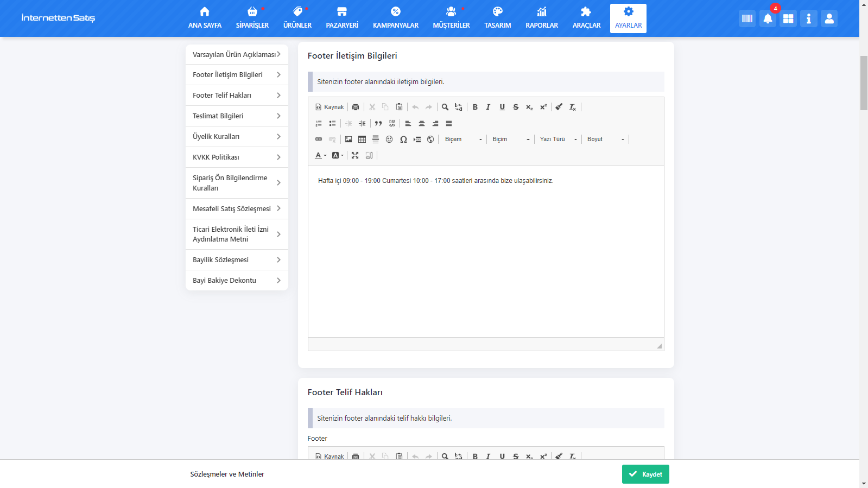868x488 pixels.
Task: Open the Boyut size dropdown
Action: (605, 140)
